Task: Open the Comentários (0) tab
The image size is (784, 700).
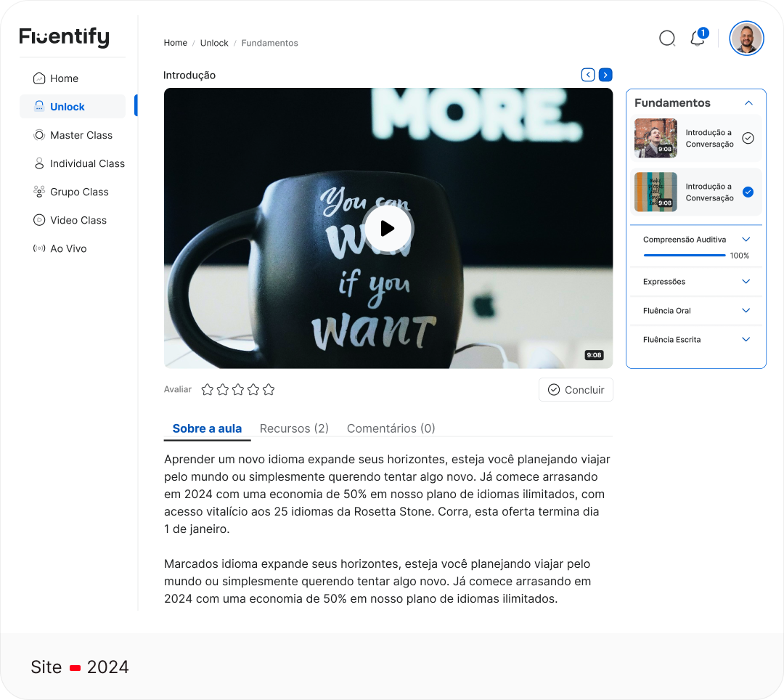Action: (x=391, y=428)
